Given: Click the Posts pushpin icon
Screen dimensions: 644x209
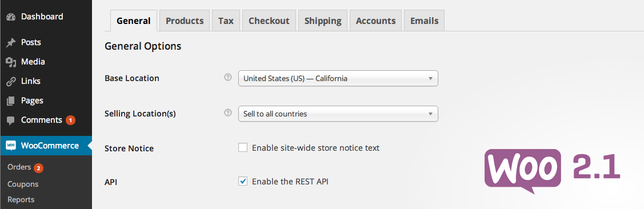Looking at the screenshot, I should tap(11, 43).
